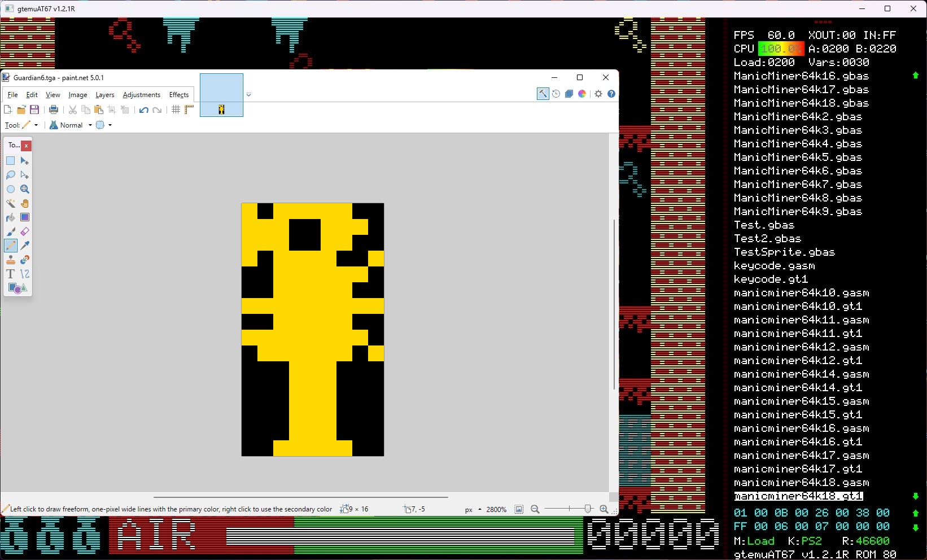Select highlighted manicminer64k18.gt1 in gtemu
Screen dimensions: 927x560
pos(798,496)
